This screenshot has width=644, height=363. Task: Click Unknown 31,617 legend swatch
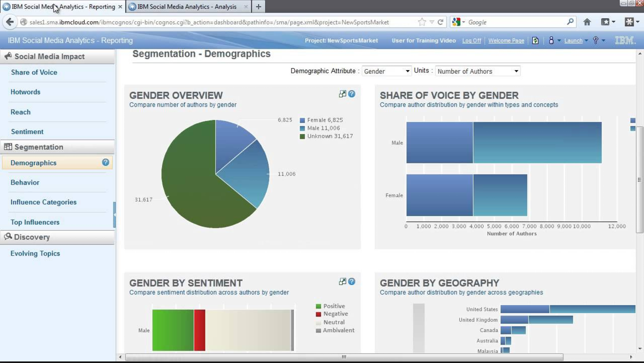[x=302, y=136]
